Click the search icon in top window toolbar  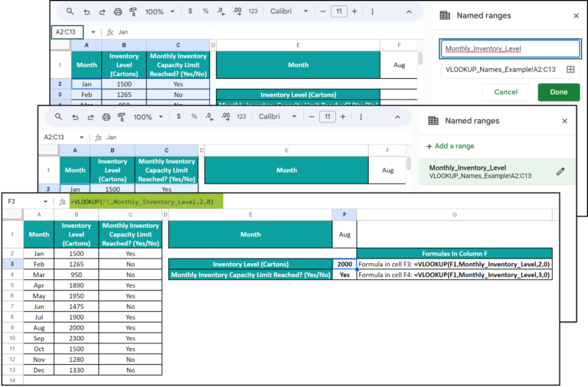click(x=70, y=11)
